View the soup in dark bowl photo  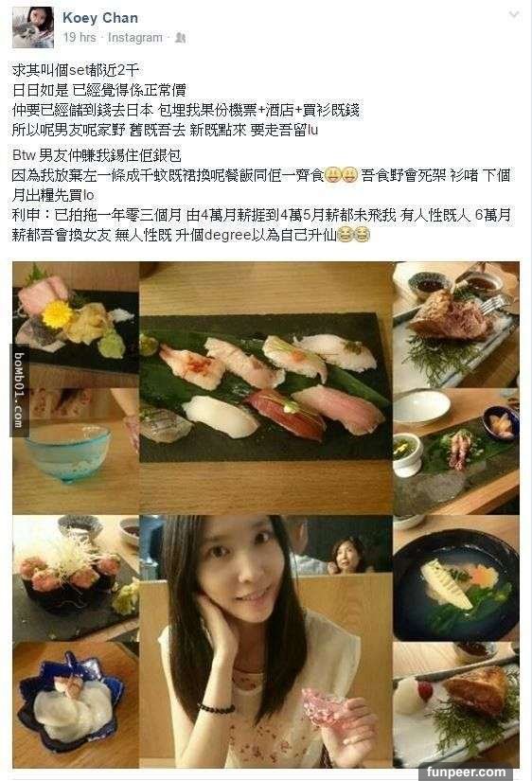tap(455, 578)
